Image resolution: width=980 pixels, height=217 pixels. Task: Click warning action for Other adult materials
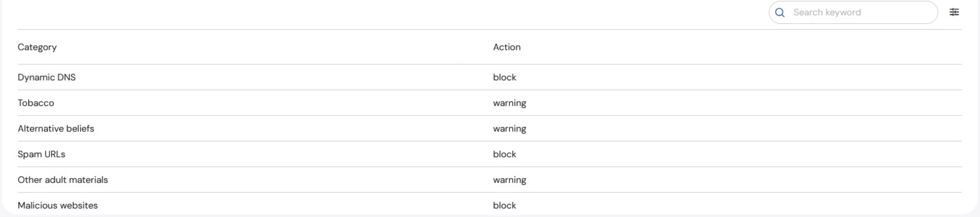pyautogui.click(x=509, y=180)
